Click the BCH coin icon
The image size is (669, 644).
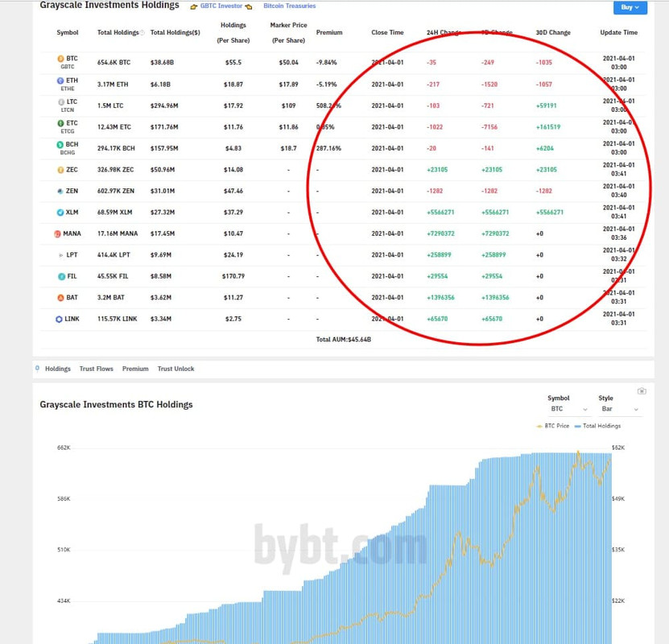[x=60, y=145]
